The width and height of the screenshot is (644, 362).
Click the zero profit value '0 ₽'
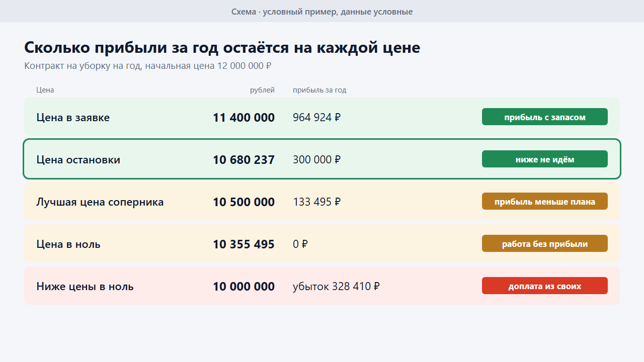click(x=300, y=244)
